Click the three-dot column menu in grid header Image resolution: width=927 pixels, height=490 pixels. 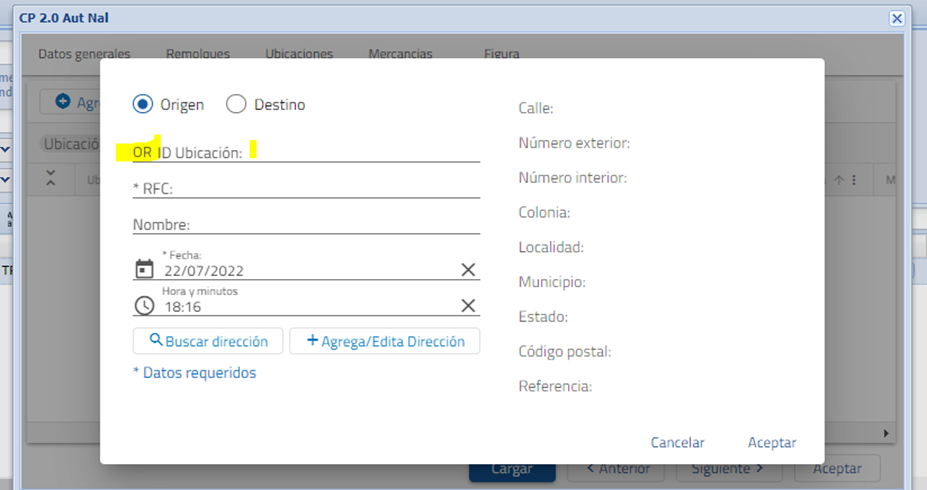pos(853,180)
